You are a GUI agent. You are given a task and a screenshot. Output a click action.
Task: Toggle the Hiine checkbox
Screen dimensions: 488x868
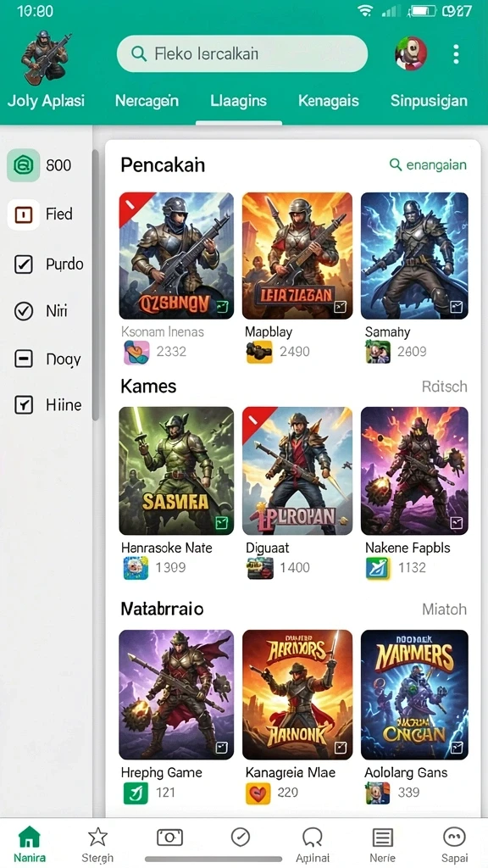[x=23, y=405]
